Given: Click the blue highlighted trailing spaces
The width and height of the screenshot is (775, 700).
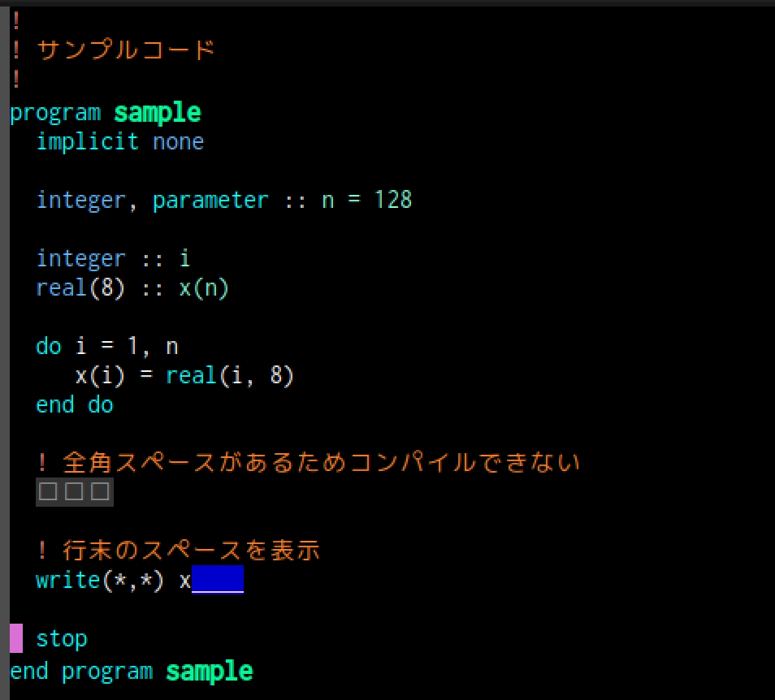Looking at the screenshot, I should point(218,580).
